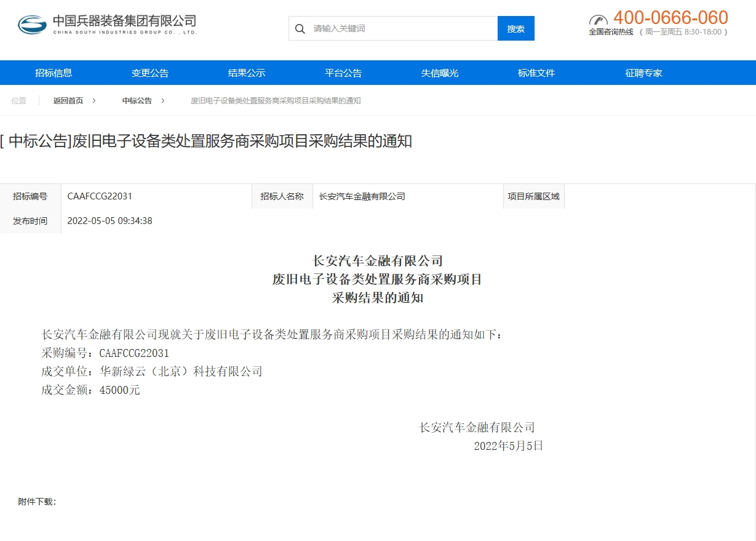The image size is (756, 541).
Task: Open the 招标信息 menu
Action: 54,73
